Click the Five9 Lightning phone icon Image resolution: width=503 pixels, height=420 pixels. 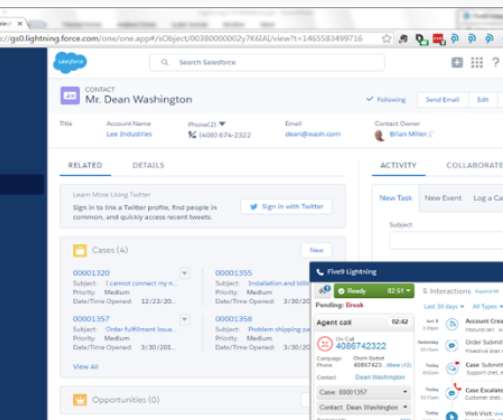click(320, 272)
